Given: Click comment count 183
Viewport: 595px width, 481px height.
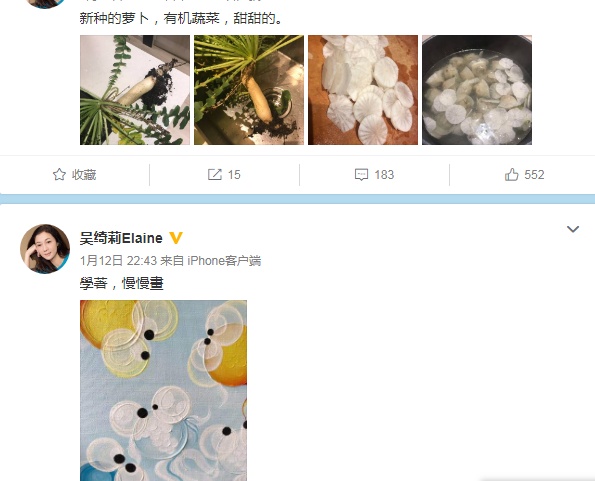Looking at the screenshot, I should (384, 174).
